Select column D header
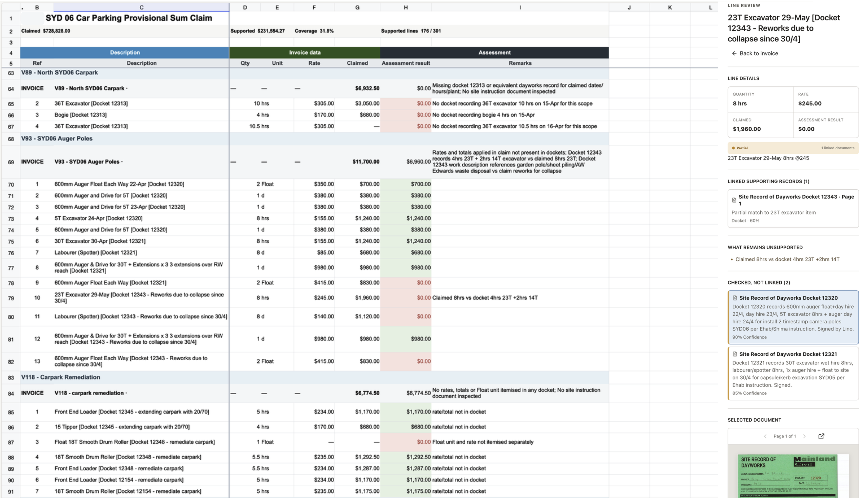This screenshot has height=500, width=868. pos(245,7)
